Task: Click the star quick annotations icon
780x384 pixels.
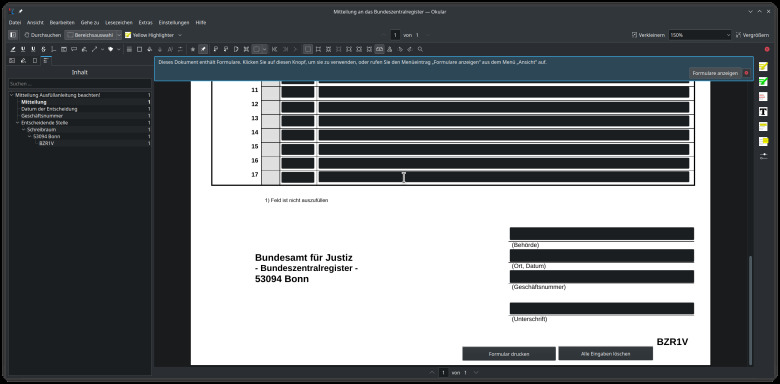Action: click(193, 49)
